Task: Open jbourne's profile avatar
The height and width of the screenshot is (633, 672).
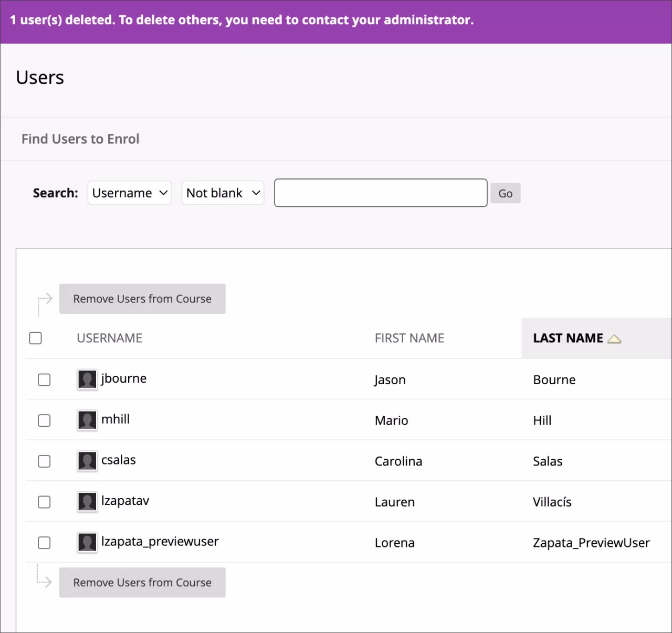Action: 87,379
